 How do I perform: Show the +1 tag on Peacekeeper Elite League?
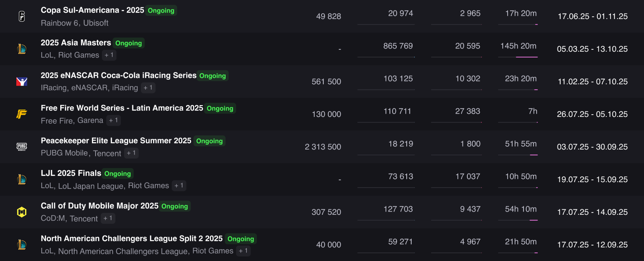click(131, 153)
